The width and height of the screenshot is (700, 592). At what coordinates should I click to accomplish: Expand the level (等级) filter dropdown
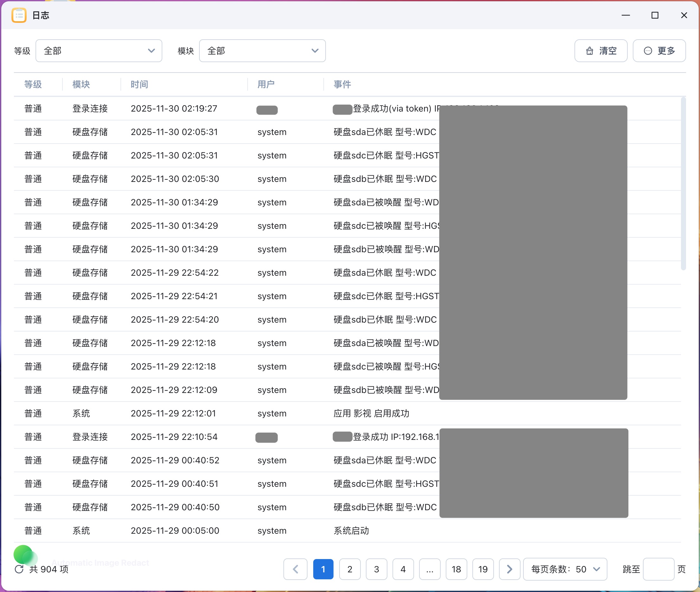coord(99,51)
